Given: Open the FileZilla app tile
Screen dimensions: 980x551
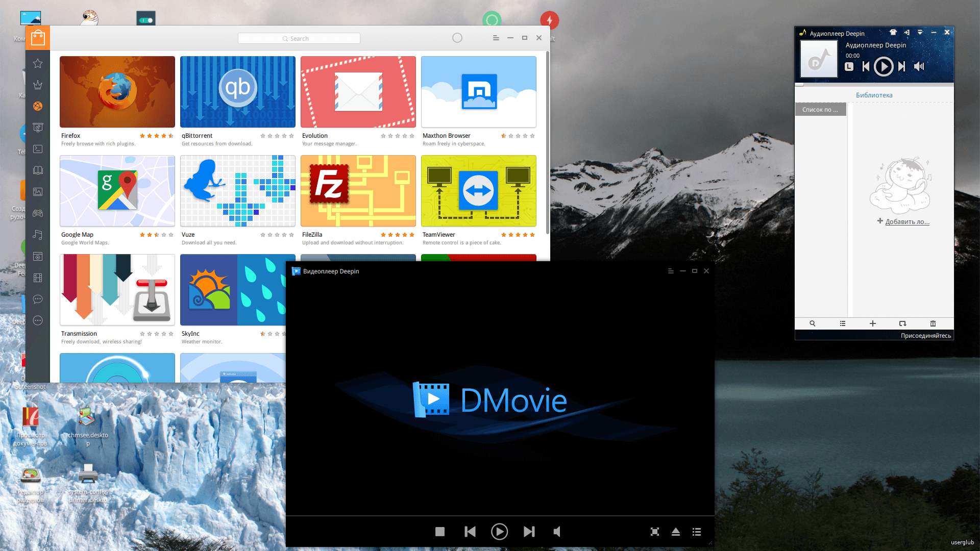Looking at the screenshot, I should pyautogui.click(x=358, y=191).
